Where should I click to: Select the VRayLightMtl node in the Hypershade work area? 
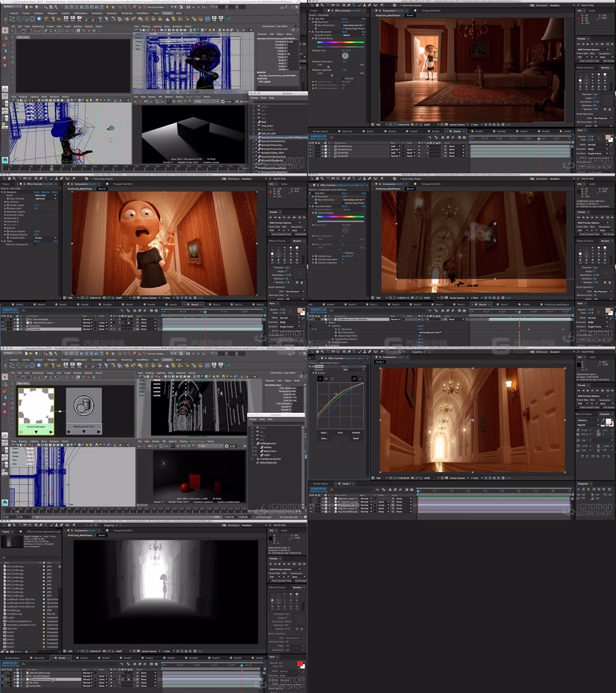coord(84,411)
